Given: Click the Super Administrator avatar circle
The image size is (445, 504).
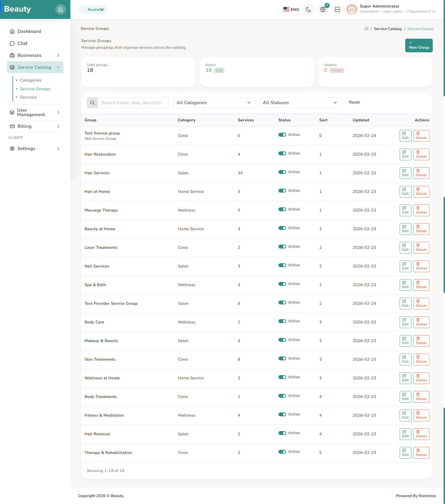Looking at the screenshot, I should [x=351, y=9].
